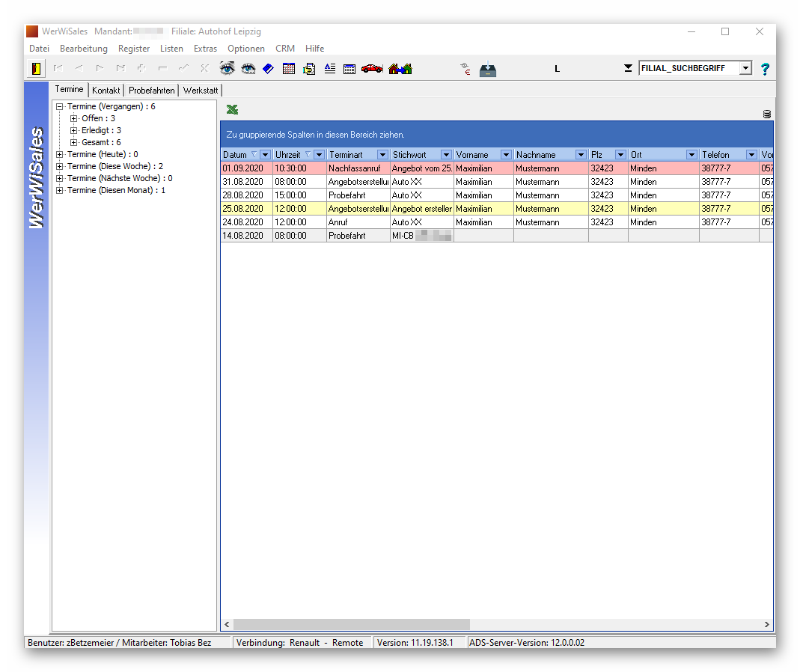Open the Hilfe menu
The image size is (800, 672).
click(x=315, y=49)
